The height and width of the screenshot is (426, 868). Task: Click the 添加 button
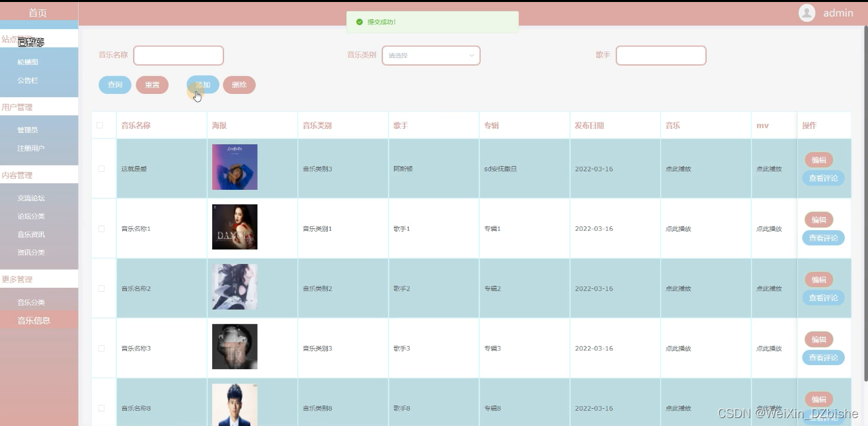click(x=203, y=85)
